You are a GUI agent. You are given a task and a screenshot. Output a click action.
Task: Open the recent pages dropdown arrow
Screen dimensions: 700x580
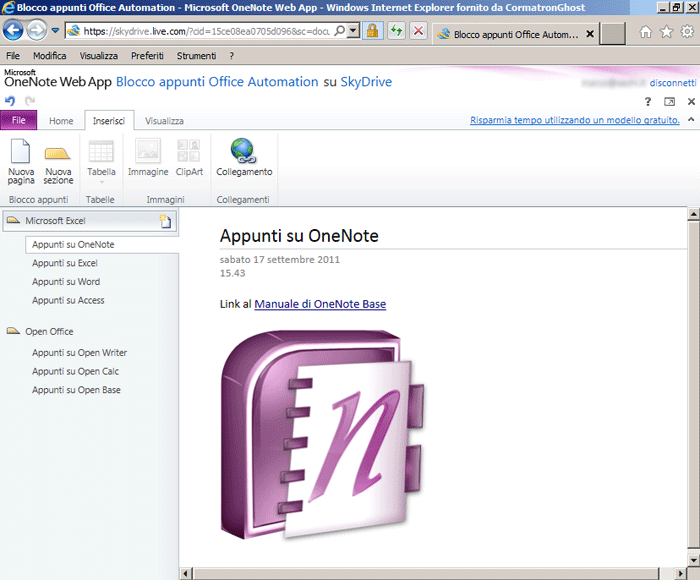tap(55, 30)
